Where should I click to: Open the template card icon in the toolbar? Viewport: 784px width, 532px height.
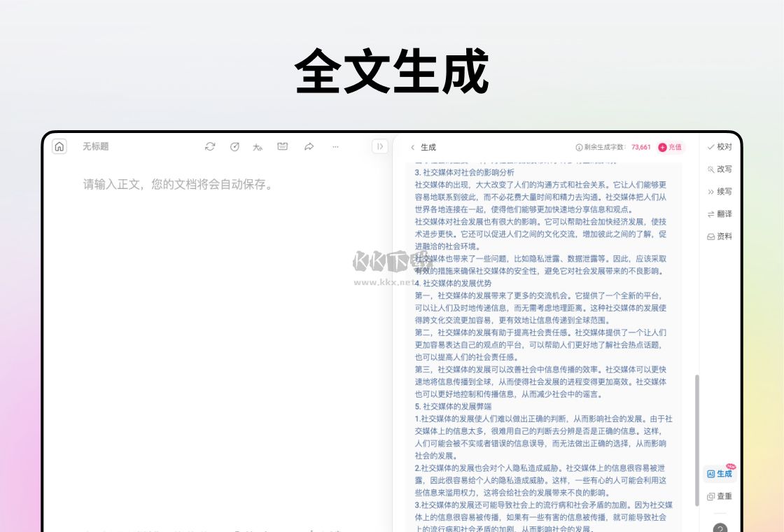(282, 147)
